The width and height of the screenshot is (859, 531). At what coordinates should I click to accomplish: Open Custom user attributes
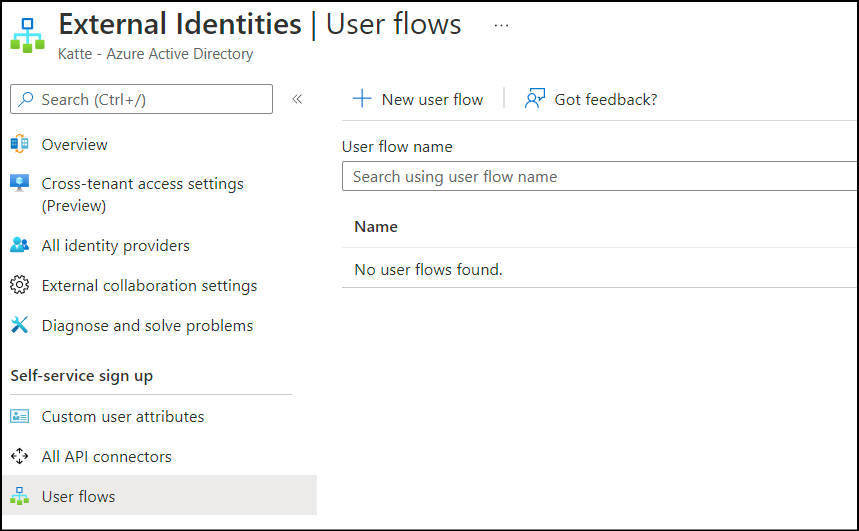(123, 416)
